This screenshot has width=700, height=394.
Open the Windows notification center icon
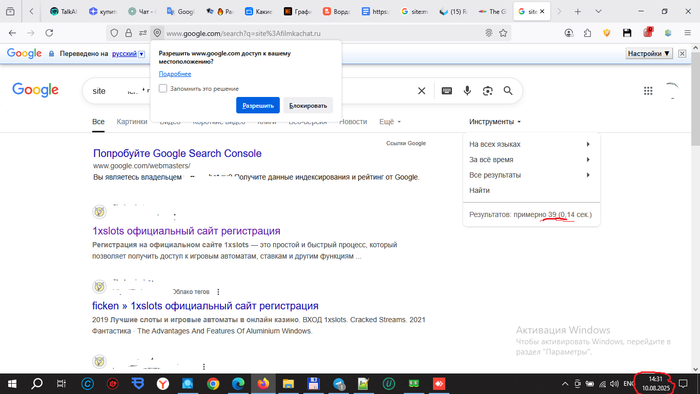point(683,384)
